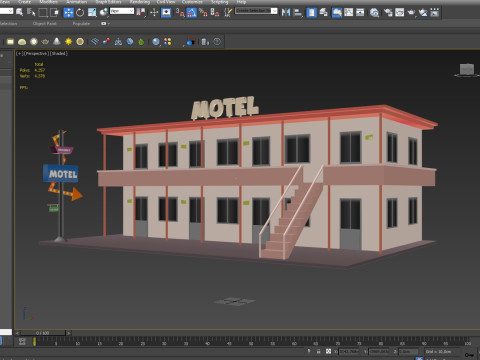The image size is (480, 360).
Task: Toggle the Ribbon display button
Action: point(337,13)
